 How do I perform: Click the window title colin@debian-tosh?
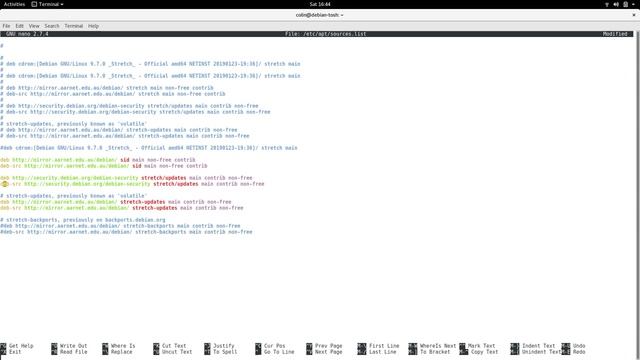pyautogui.click(x=320, y=15)
